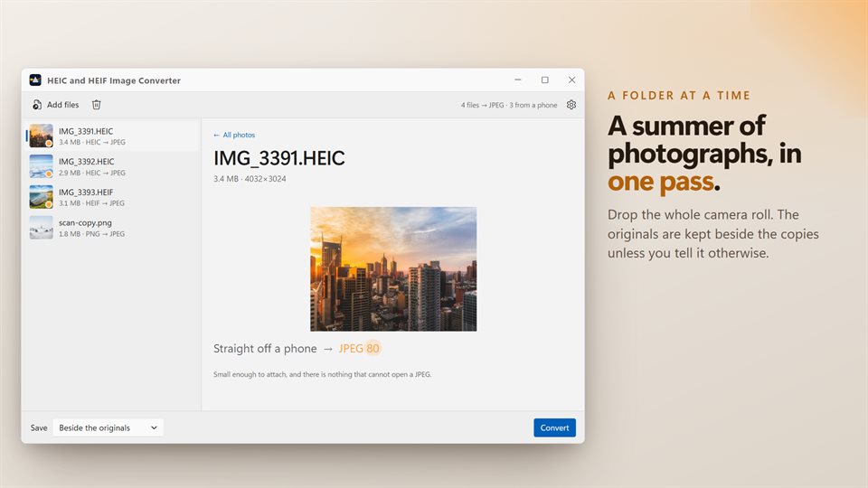
Task: Close the converter window
Action: [571, 80]
